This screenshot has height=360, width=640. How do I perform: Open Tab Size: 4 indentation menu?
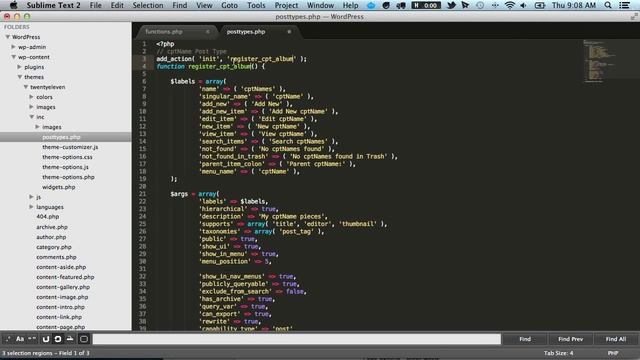[558, 353]
